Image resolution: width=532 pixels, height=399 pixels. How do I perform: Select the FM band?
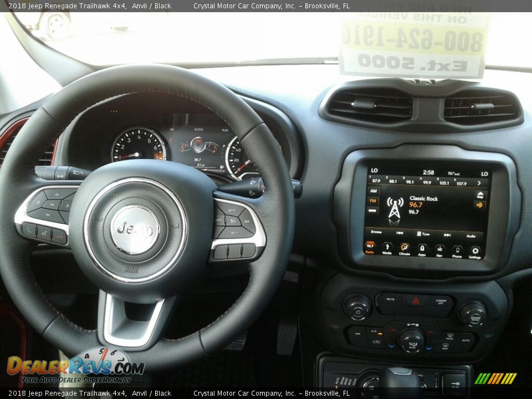point(373,201)
